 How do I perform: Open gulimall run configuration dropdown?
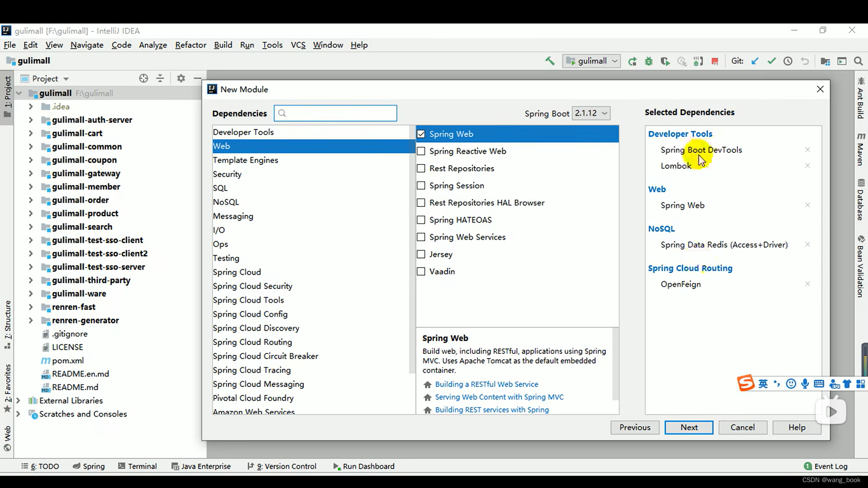592,61
